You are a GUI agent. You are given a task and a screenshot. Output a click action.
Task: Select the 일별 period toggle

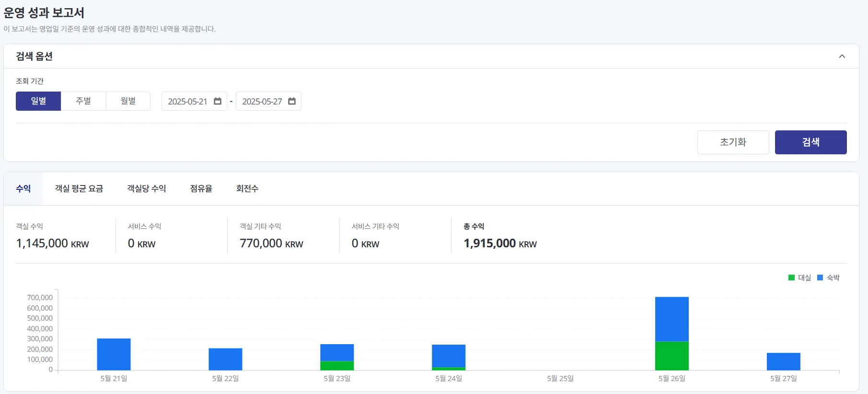(x=38, y=101)
